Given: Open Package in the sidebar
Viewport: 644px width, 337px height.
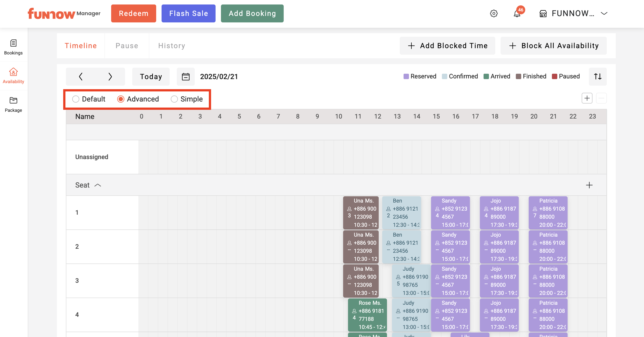Looking at the screenshot, I should point(13,104).
